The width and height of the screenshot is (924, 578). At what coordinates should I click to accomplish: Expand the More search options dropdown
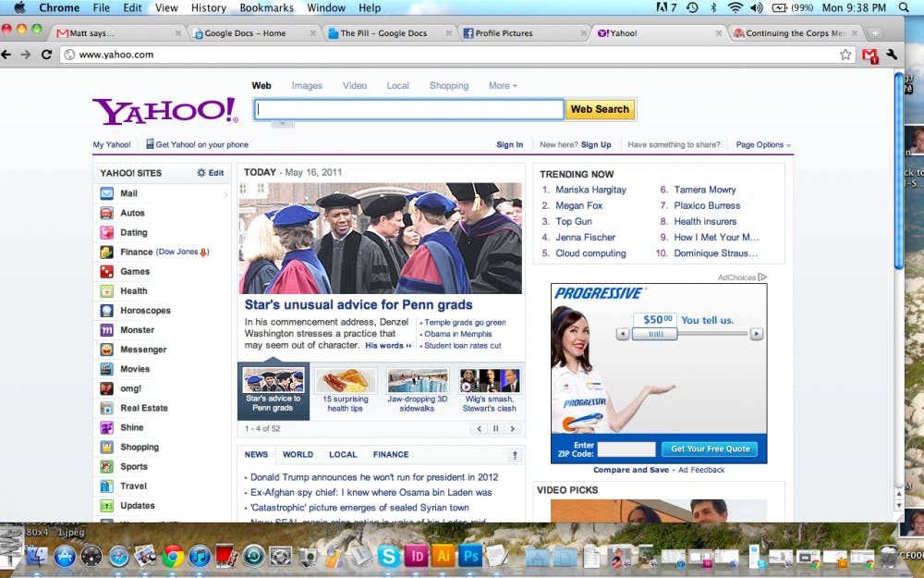pos(503,85)
